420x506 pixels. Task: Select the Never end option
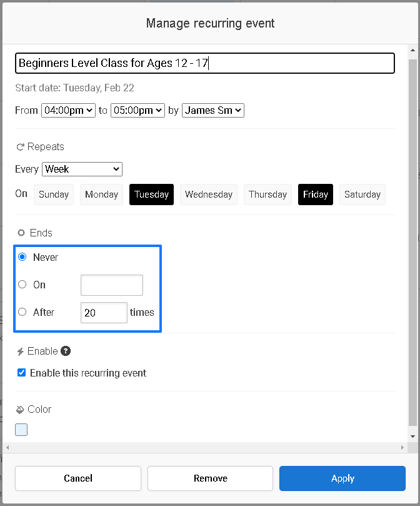(22, 257)
